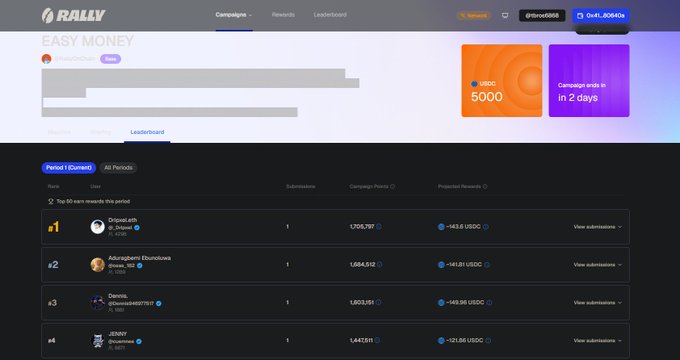680x360 pixels.
Task: Click the name DripxeLeth
Action: tap(123, 220)
